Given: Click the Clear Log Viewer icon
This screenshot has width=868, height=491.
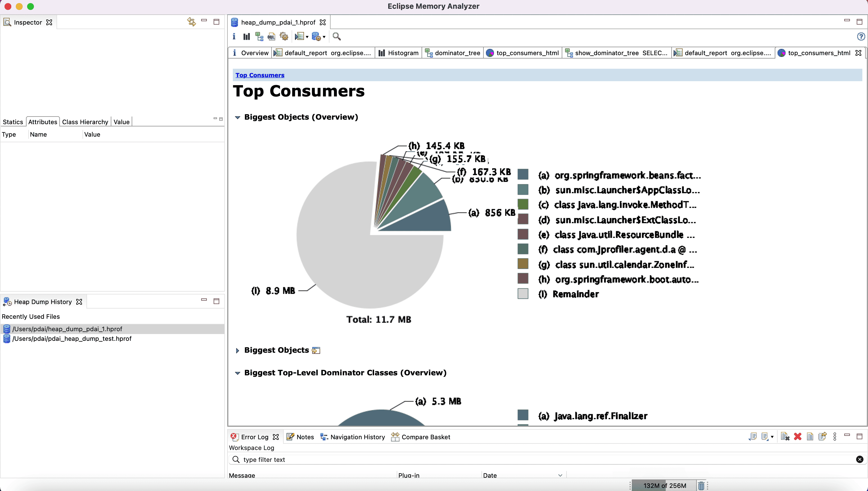Looking at the screenshot, I should coord(785,437).
